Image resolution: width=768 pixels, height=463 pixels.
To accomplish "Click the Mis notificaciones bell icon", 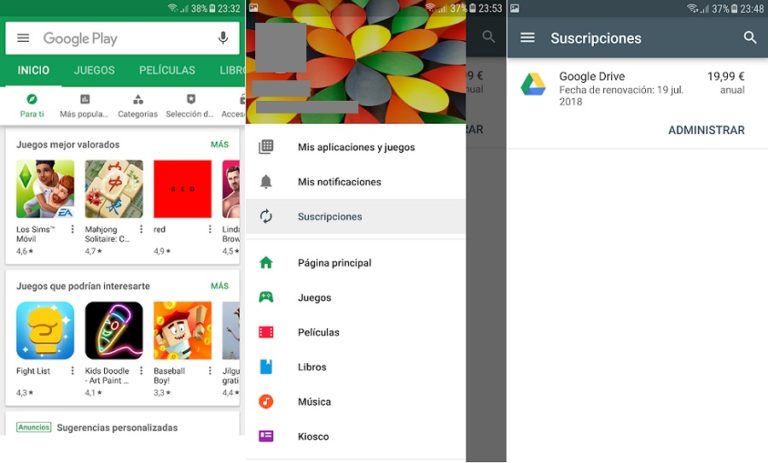I will (x=266, y=182).
